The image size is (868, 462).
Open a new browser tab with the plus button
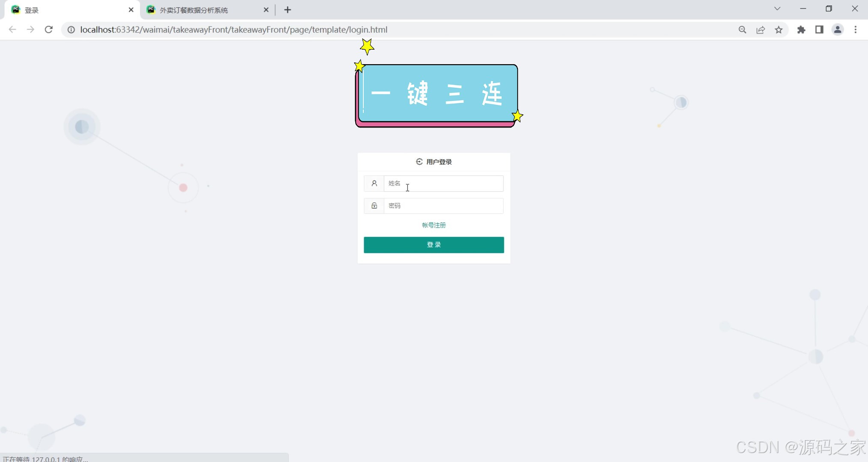287,9
